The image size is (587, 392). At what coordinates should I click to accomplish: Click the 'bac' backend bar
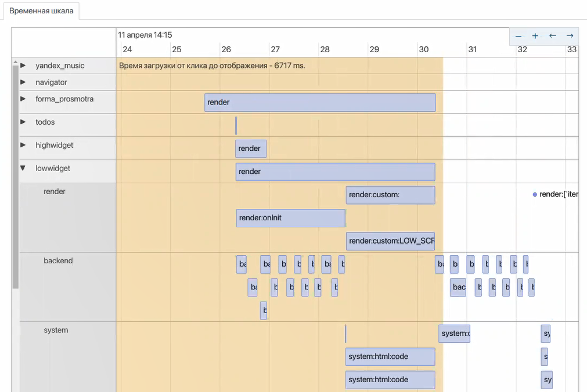click(458, 287)
